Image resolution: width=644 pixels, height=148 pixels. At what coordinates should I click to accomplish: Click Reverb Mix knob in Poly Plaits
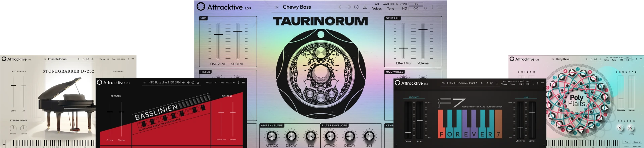click(x=621, y=129)
